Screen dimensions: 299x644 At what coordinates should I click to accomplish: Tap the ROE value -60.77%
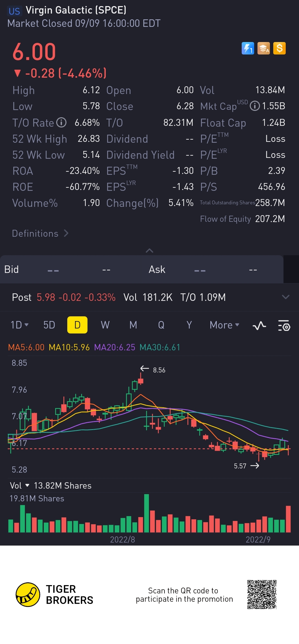pos(83,187)
